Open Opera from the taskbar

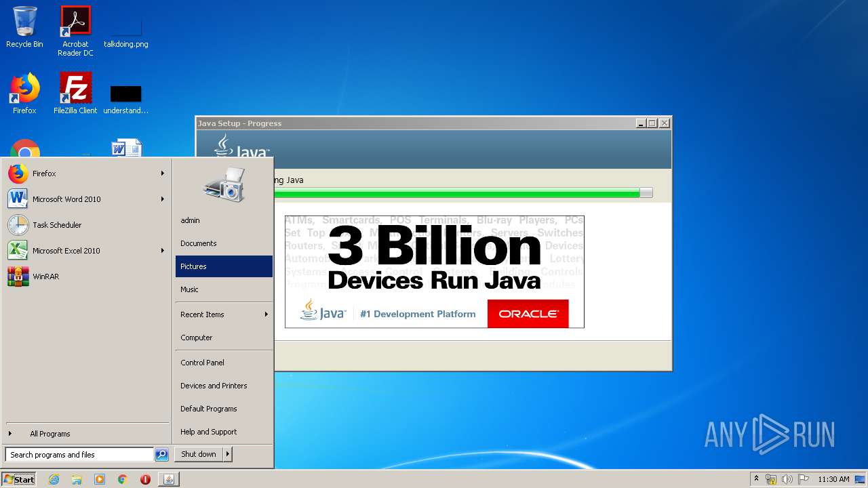click(x=145, y=479)
